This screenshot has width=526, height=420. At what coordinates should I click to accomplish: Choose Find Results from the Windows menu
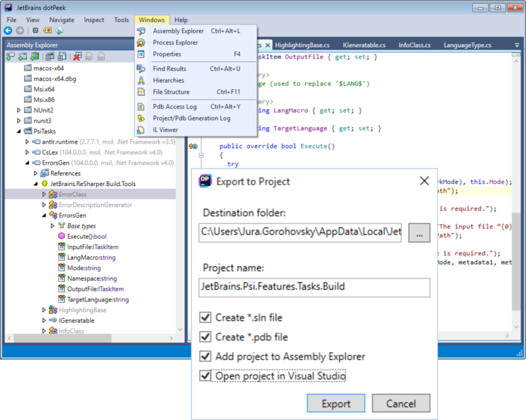point(196,69)
